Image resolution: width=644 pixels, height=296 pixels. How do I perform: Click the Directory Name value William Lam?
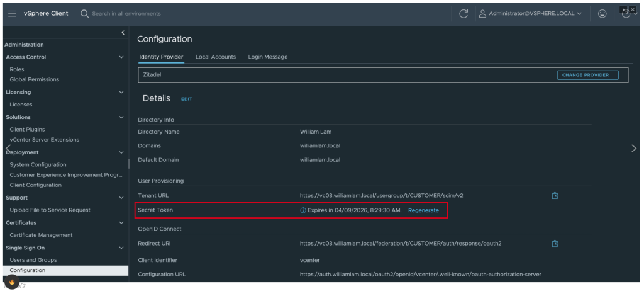point(316,132)
